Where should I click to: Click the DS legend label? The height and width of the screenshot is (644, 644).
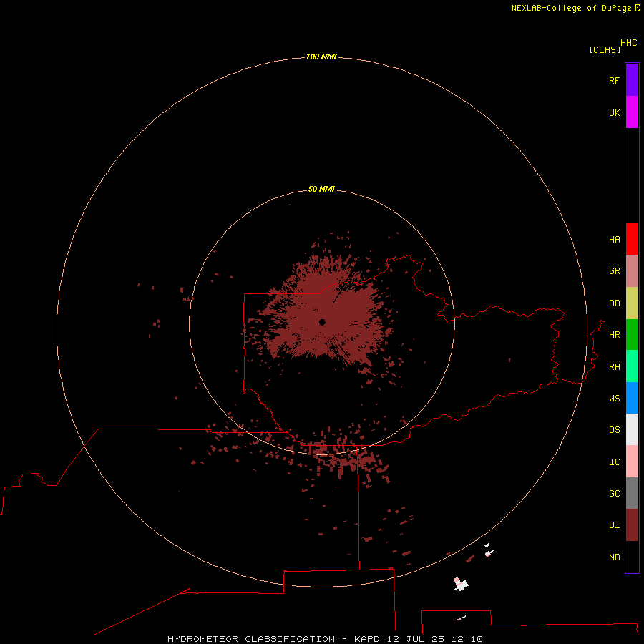[x=614, y=430]
